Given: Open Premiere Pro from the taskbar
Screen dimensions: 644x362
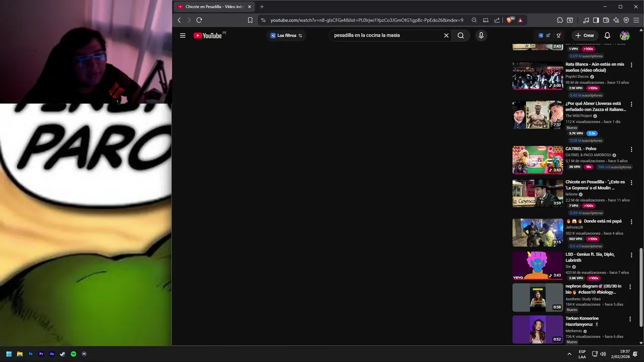Looking at the screenshot, I should [41, 354].
